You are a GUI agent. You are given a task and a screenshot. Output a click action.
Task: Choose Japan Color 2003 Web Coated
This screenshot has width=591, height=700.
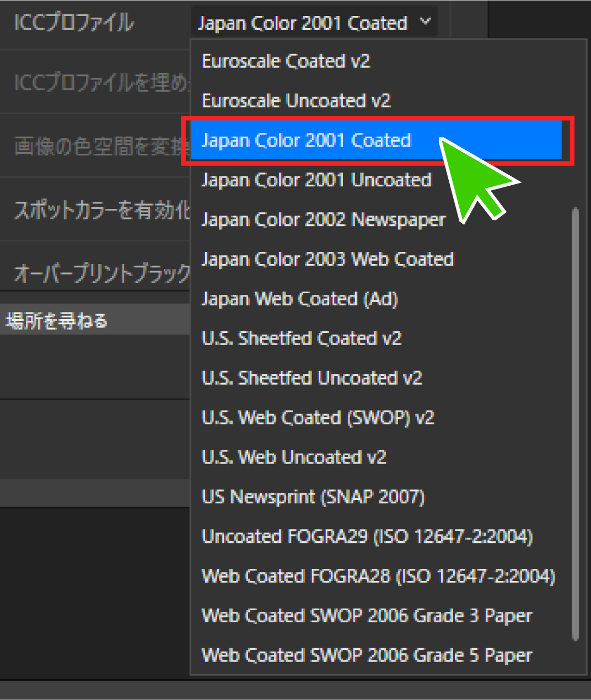click(327, 260)
